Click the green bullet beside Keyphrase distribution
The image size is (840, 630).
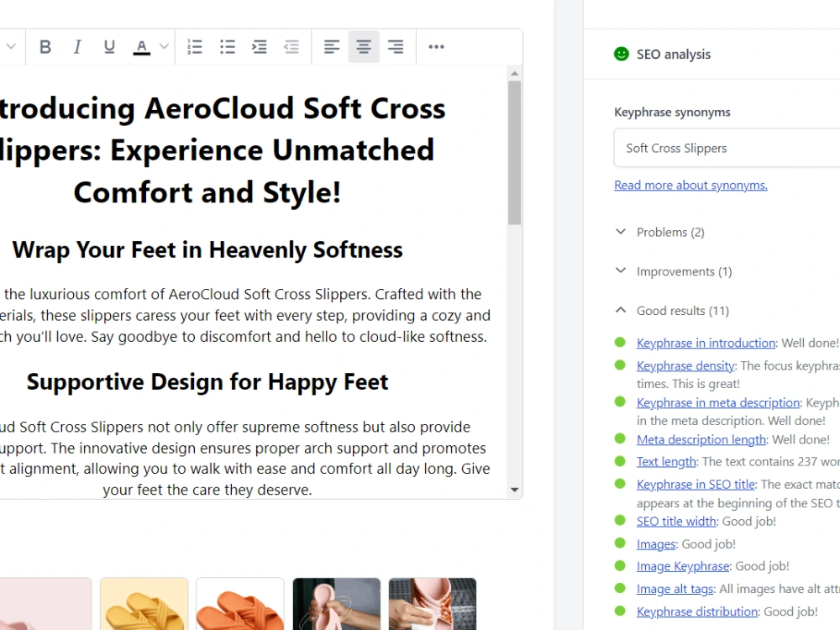click(x=621, y=611)
